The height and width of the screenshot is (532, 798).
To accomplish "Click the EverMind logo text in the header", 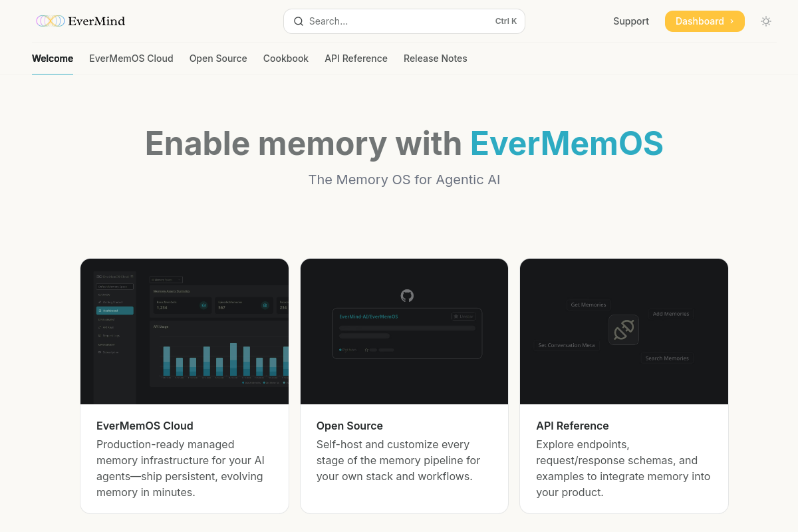I will coord(96,21).
